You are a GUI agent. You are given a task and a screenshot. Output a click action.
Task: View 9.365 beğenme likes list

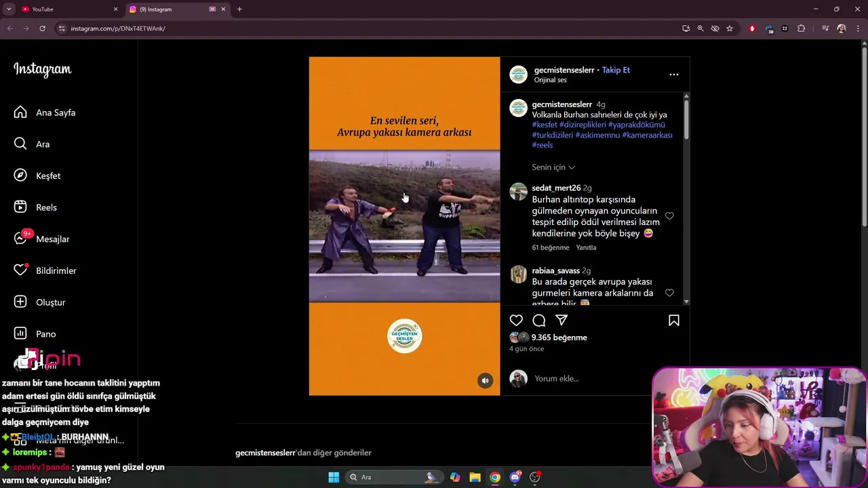pyautogui.click(x=559, y=338)
